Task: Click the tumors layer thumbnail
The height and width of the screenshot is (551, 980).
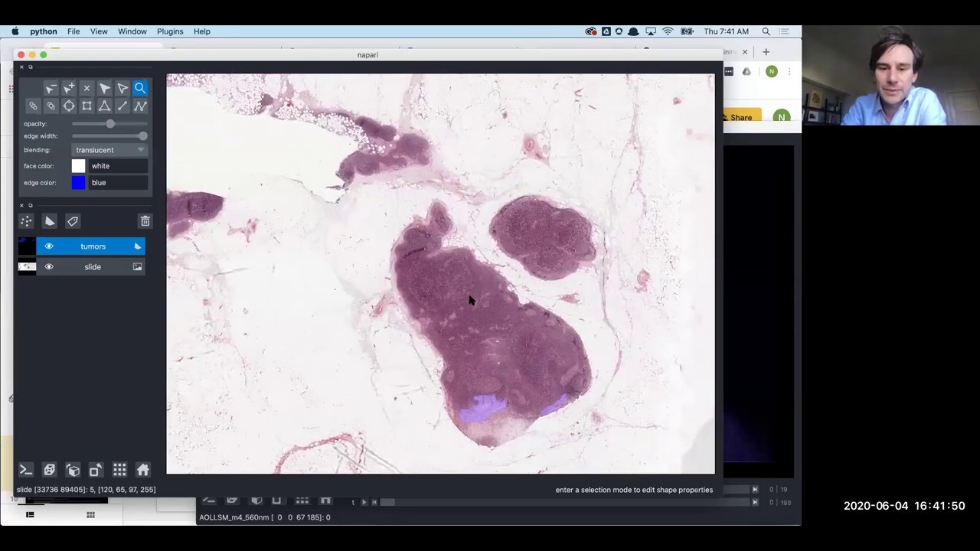Action: click(27, 246)
